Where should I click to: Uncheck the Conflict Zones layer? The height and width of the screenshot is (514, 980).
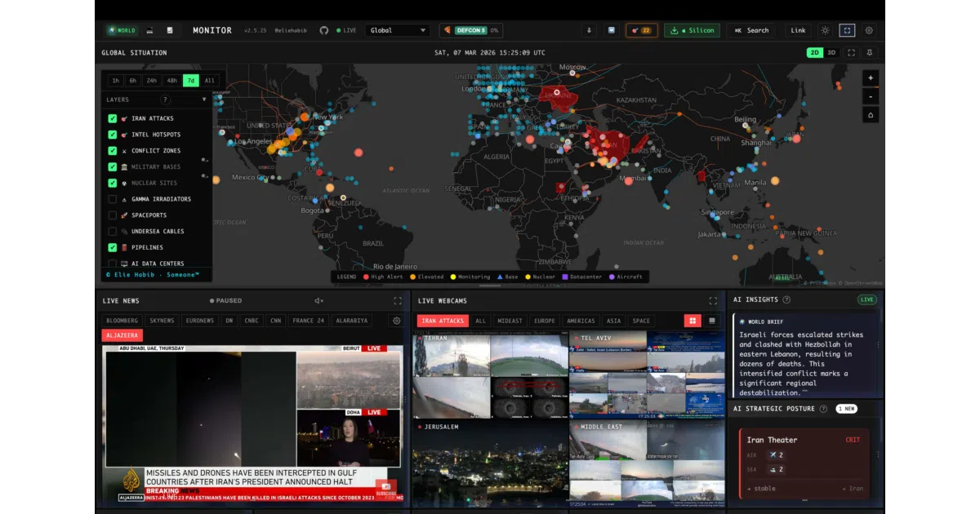pyautogui.click(x=112, y=151)
